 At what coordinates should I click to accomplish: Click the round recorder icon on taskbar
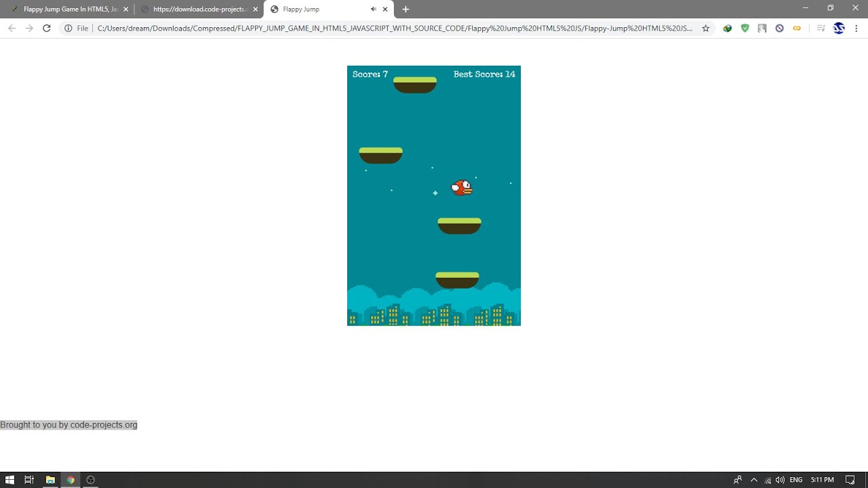click(91, 480)
